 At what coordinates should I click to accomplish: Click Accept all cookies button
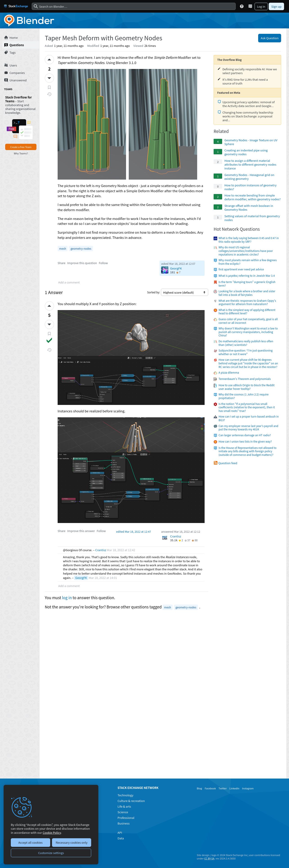tap(30, 842)
